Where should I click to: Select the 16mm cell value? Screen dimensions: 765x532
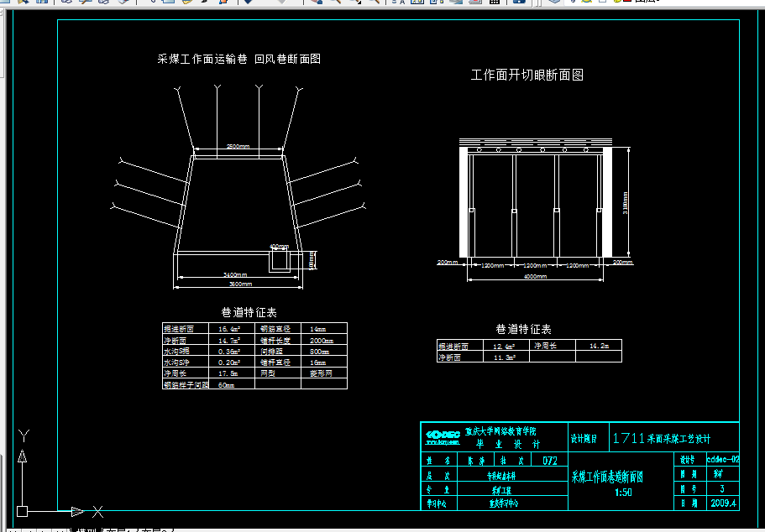click(317, 362)
